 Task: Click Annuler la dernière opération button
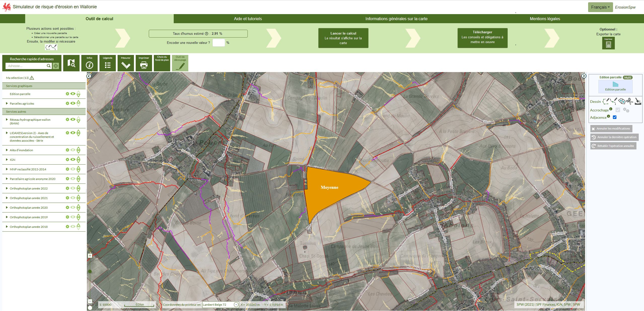(x=615, y=137)
